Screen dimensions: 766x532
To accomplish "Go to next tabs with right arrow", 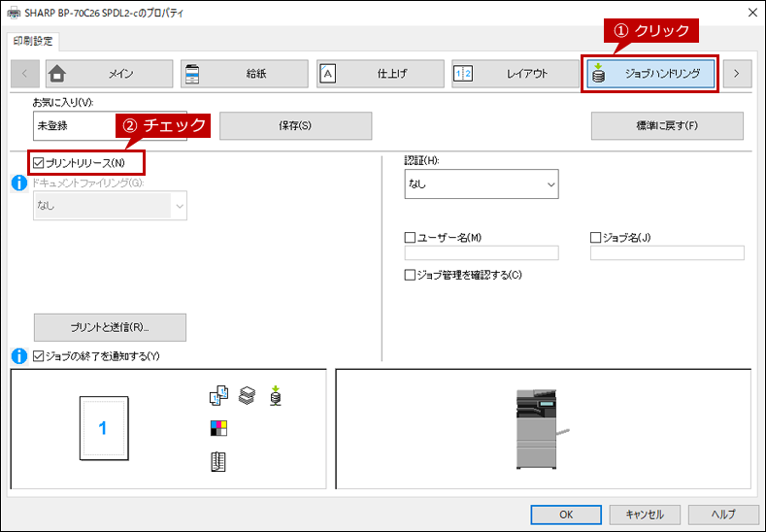I will (x=737, y=74).
